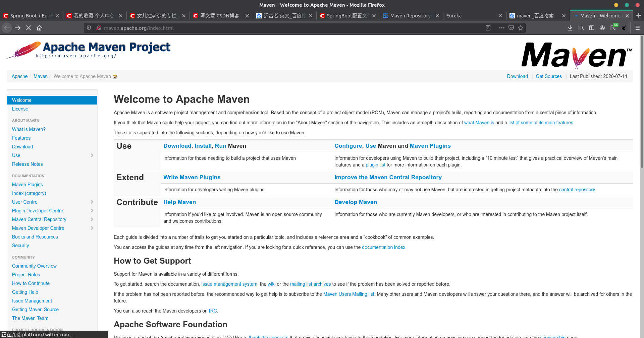Image resolution: width=644 pixels, height=338 pixels.
Task: Click the edit page icon in breadcrumb
Action: 115,77
